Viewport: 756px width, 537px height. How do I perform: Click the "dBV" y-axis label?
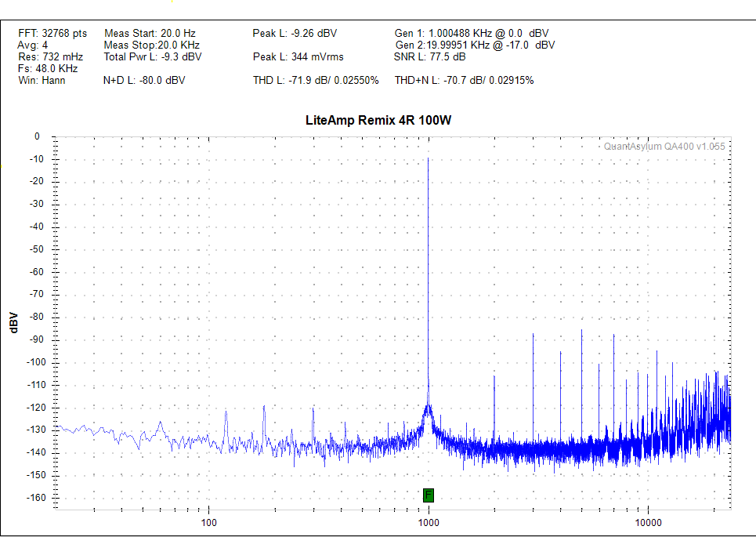14,323
